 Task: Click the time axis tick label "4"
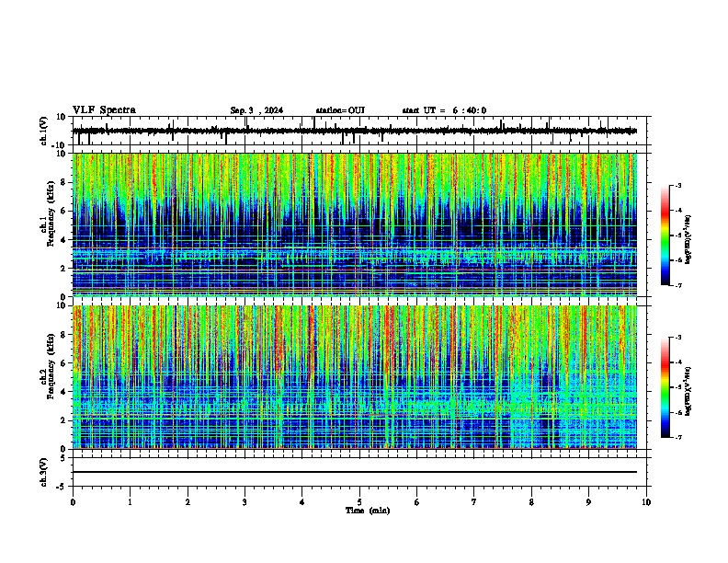(x=302, y=502)
